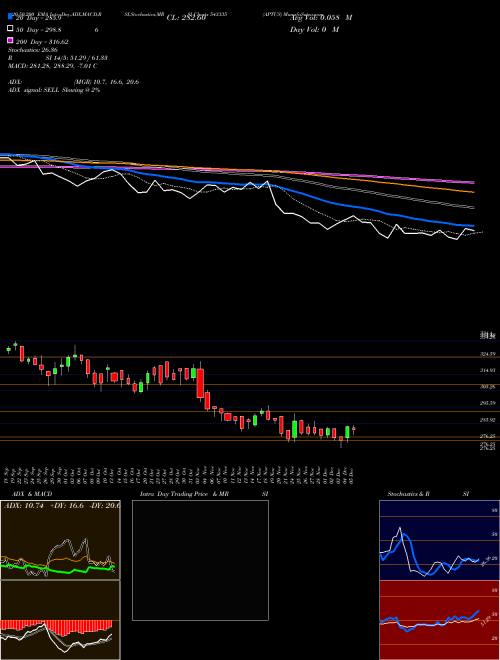Click the MACD values line in header

click(53, 66)
